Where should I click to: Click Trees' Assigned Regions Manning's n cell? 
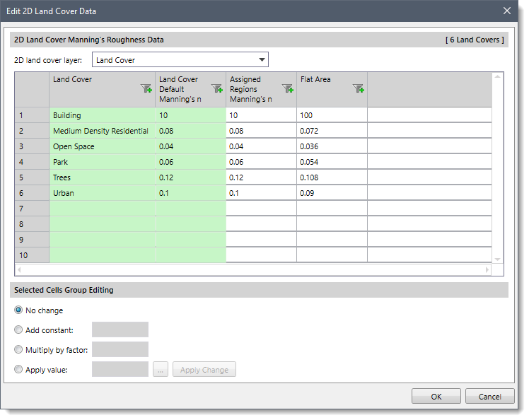[x=261, y=177]
